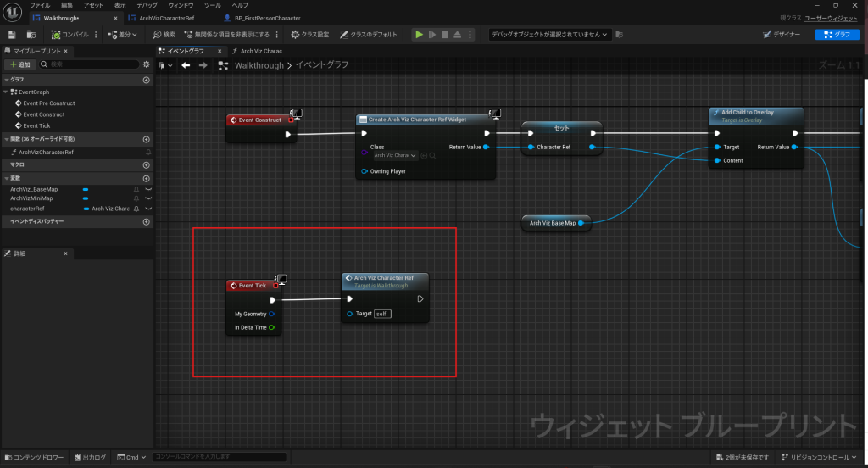Toggle visibility eye for ArchViz_BaseMap variable
868x468 pixels.
148,189
